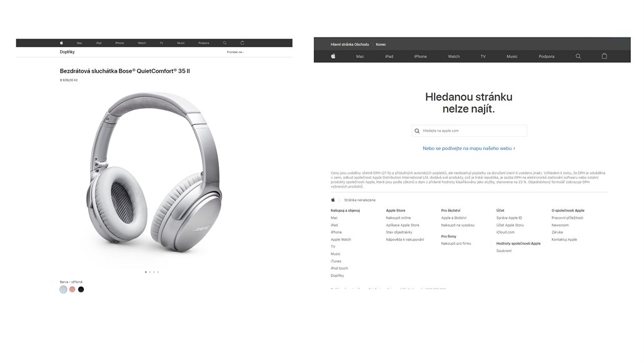The height and width of the screenshot is (362, 644).
Task: Follow the 'Nebo se podívejte na mapu našeho webu' link
Action: [469, 148]
